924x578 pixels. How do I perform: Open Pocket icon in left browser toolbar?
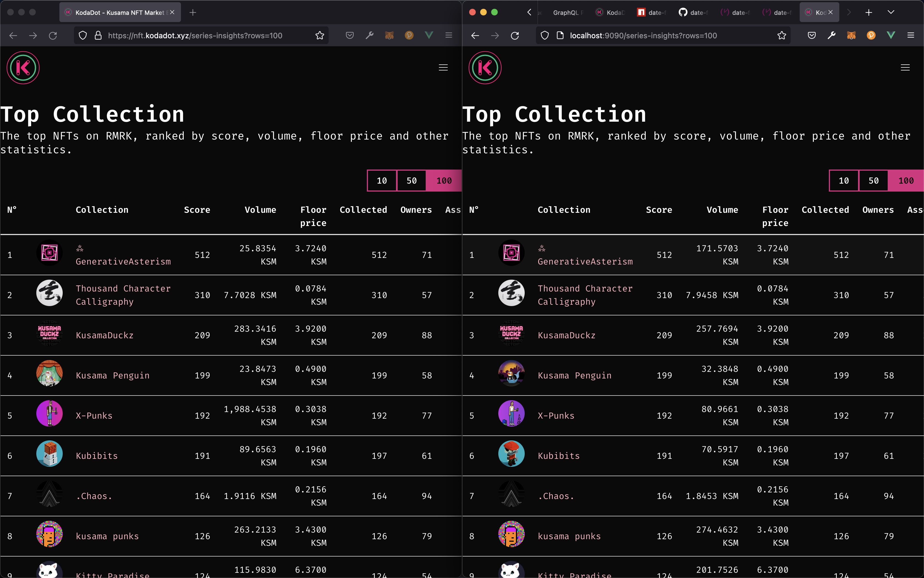click(x=349, y=36)
